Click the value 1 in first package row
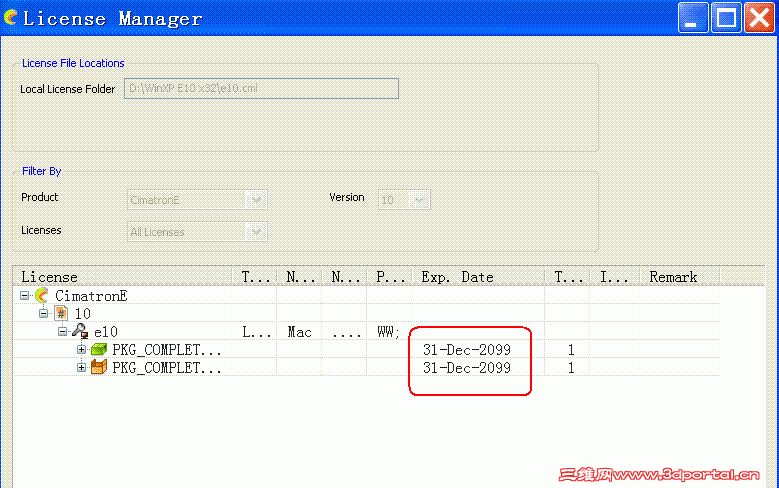The image size is (779, 488). 571,349
